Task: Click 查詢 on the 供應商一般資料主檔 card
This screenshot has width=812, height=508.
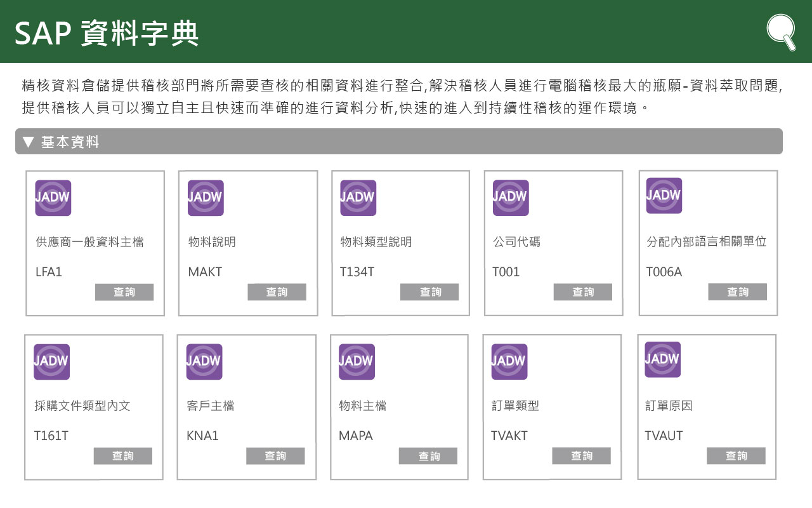Action: [x=124, y=292]
